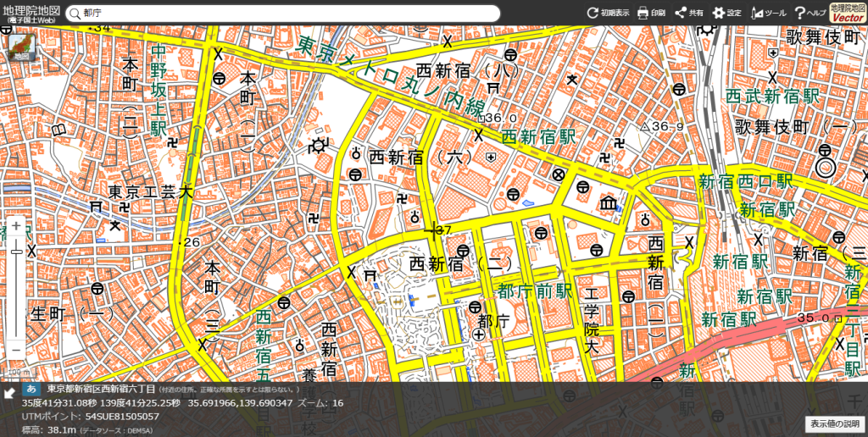Toggle the あ address reading button
The height and width of the screenshot is (437, 868).
[31, 389]
